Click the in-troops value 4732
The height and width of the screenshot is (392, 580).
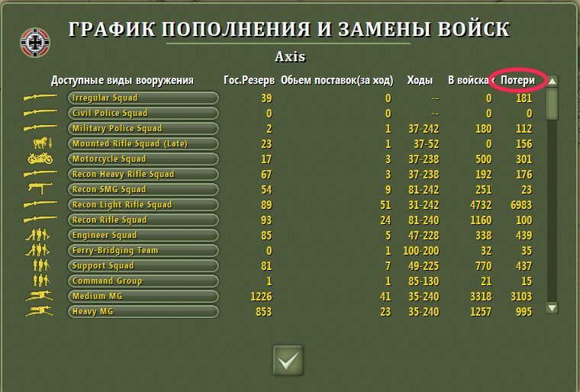[481, 205]
